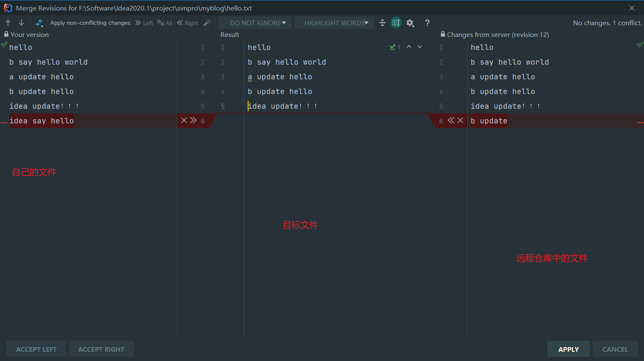
Task: Go to previous difference arrow
Action: pyautogui.click(x=8, y=23)
